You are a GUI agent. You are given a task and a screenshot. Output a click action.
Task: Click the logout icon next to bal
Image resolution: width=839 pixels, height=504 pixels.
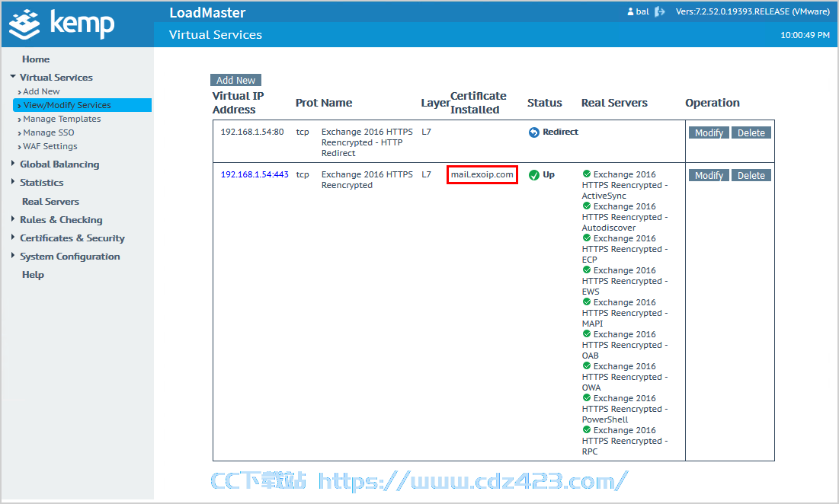[660, 11]
